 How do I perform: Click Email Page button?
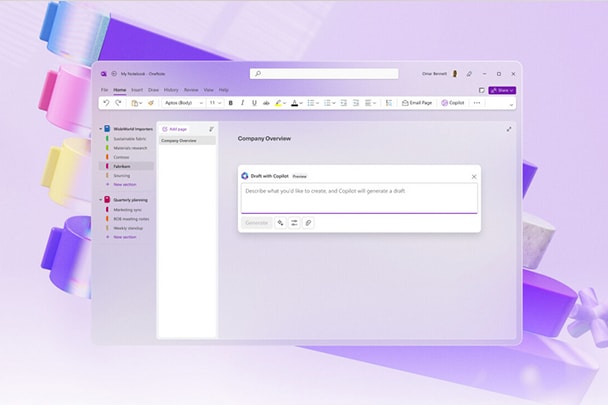[x=417, y=103]
